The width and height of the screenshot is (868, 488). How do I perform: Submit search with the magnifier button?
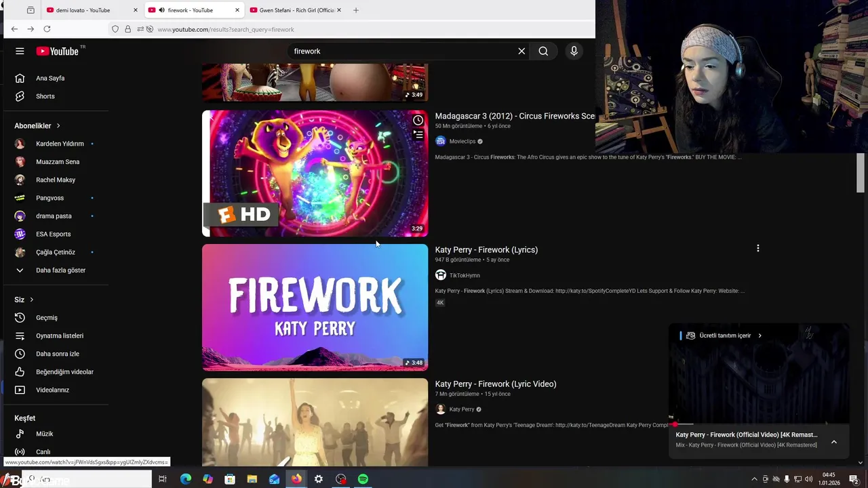543,51
